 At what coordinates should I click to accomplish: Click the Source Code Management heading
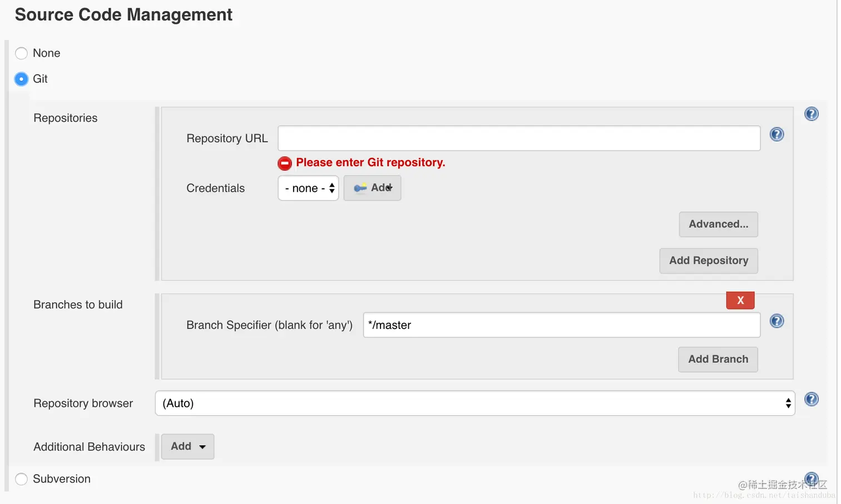(123, 14)
